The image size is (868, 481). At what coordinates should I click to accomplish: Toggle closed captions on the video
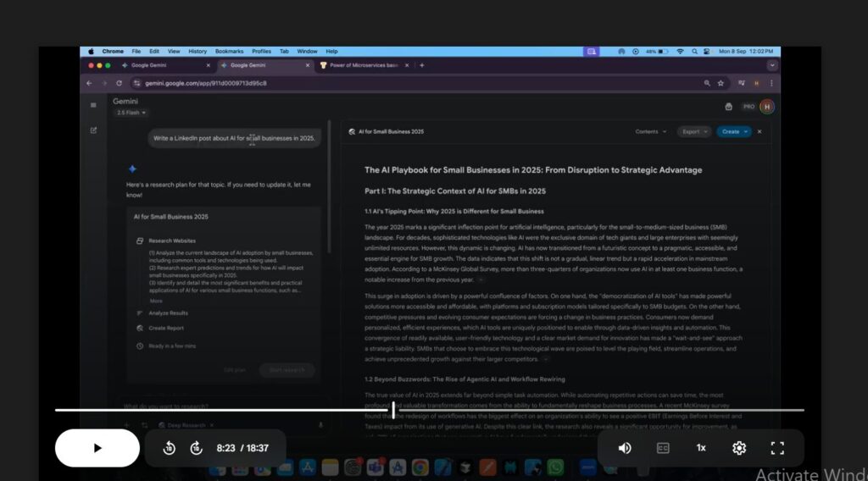coord(664,448)
